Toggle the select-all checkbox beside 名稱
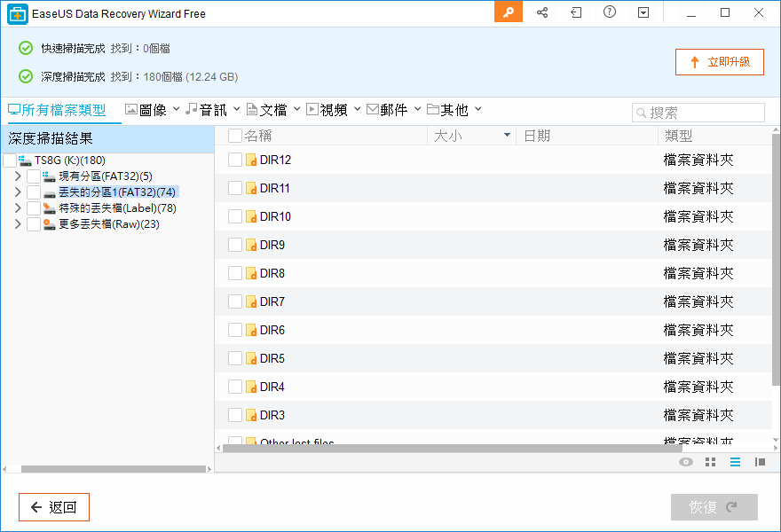The height and width of the screenshot is (532, 781). pos(235,136)
